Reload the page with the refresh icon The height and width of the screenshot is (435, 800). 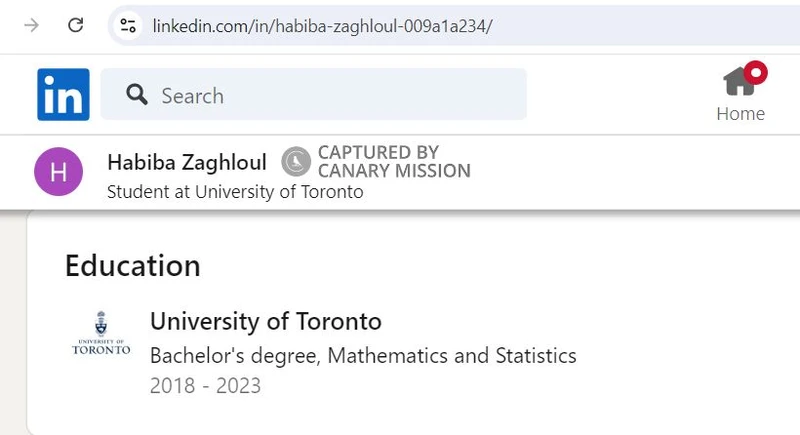(76, 25)
